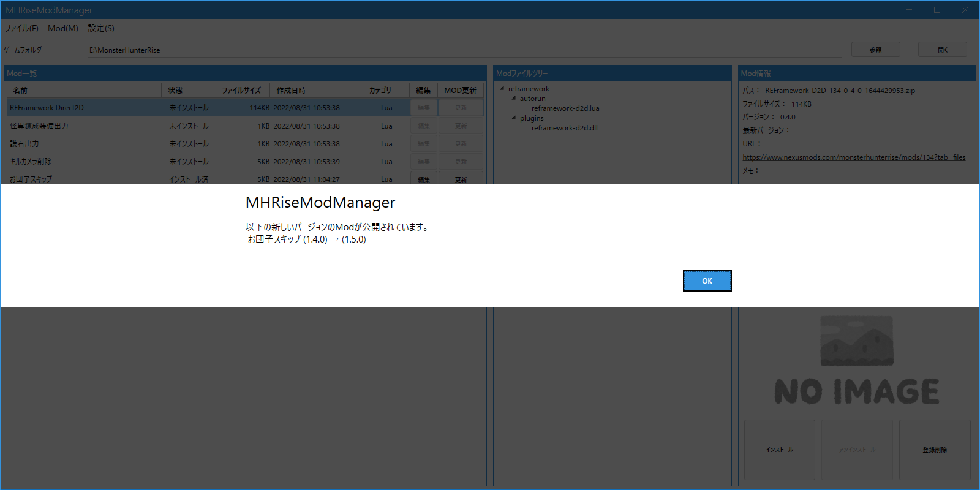Select the キルカメラ削除 mod row
This screenshot has height=490, width=980.
point(245,161)
